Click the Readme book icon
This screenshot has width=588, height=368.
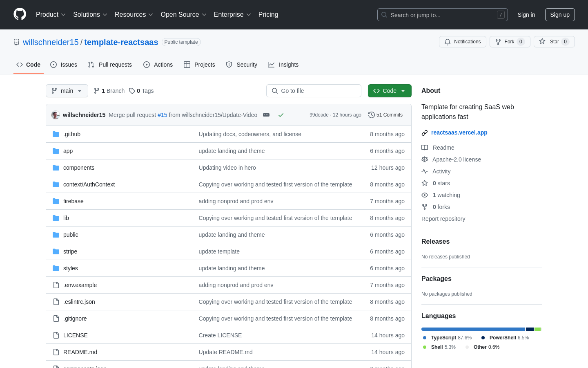(425, 148)
